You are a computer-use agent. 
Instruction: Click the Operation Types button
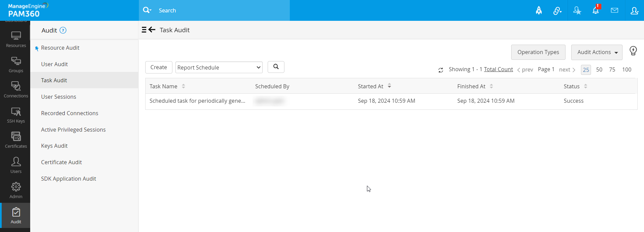(538, 52)
